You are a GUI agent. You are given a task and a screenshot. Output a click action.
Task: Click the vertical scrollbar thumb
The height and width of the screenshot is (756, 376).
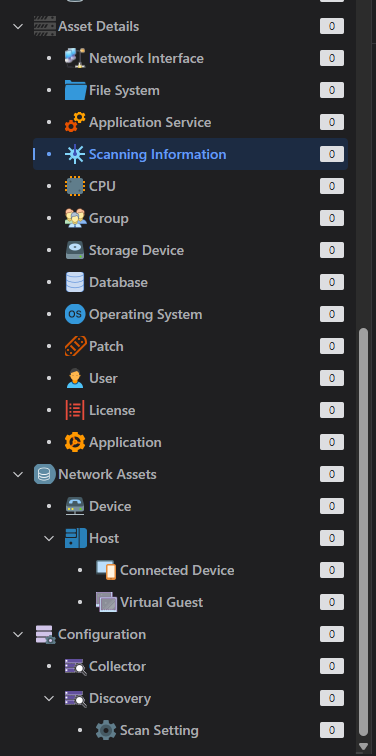point(363,533)
